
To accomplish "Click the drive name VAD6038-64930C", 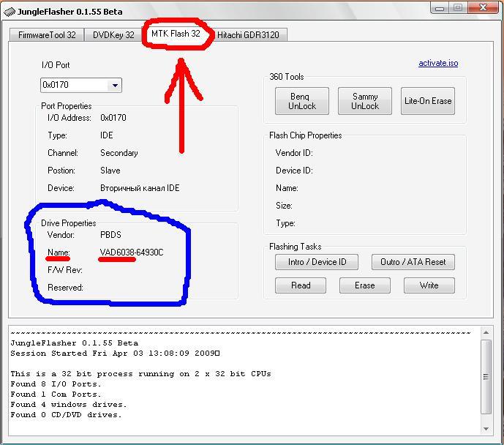I will pos(132,253).
